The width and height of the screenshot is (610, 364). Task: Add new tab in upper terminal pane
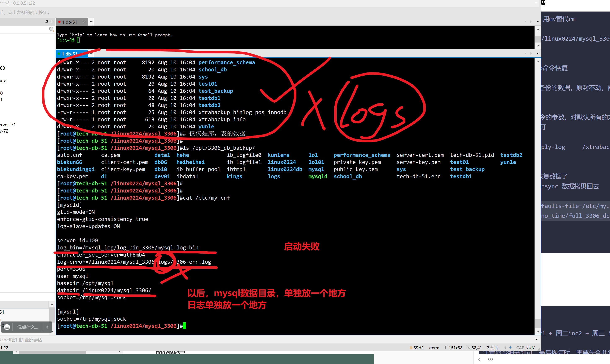click(91, 22)
